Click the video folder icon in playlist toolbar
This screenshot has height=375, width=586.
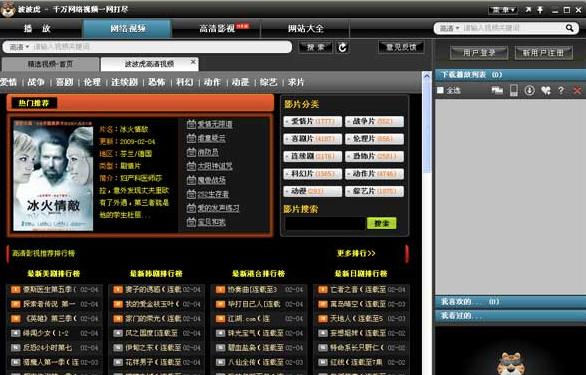(x=497, y=90)
